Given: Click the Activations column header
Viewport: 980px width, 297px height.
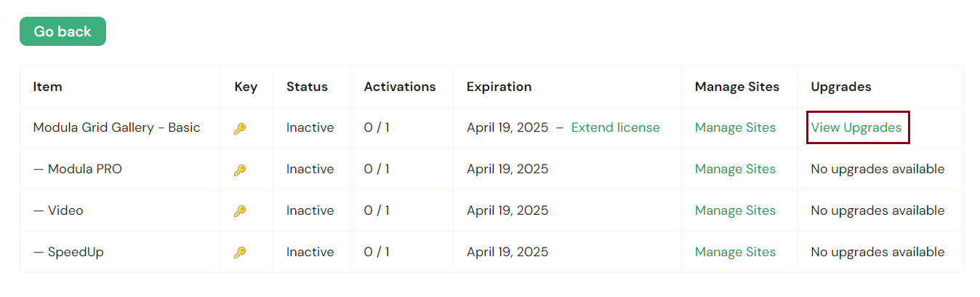Looking at the screenshot, I should click(x=400, y=87).
